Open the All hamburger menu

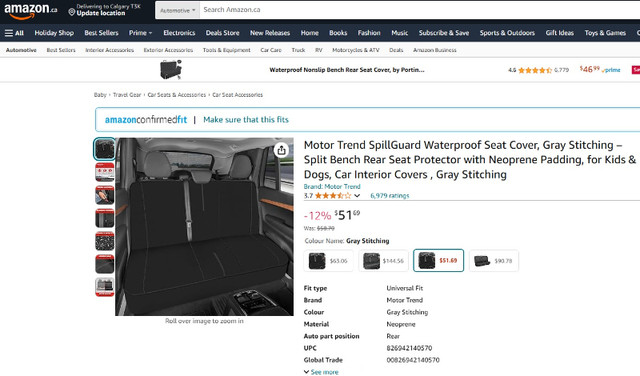[14, 33]
